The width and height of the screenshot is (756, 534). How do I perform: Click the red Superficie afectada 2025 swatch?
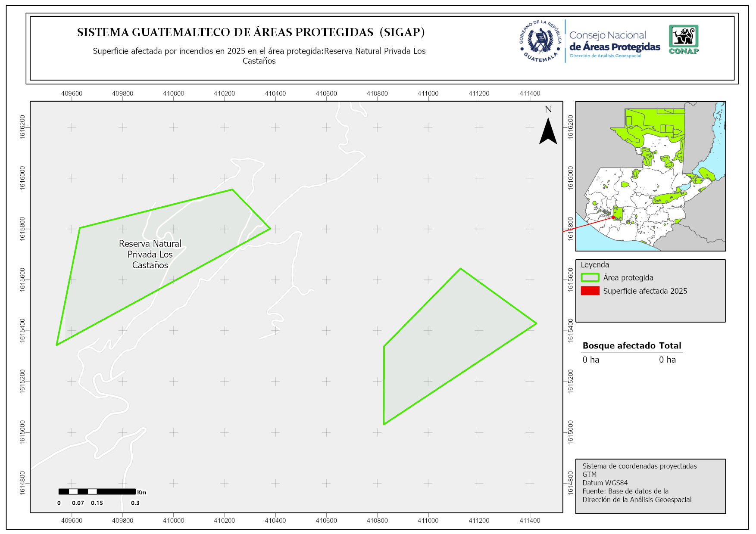[590, 291]
